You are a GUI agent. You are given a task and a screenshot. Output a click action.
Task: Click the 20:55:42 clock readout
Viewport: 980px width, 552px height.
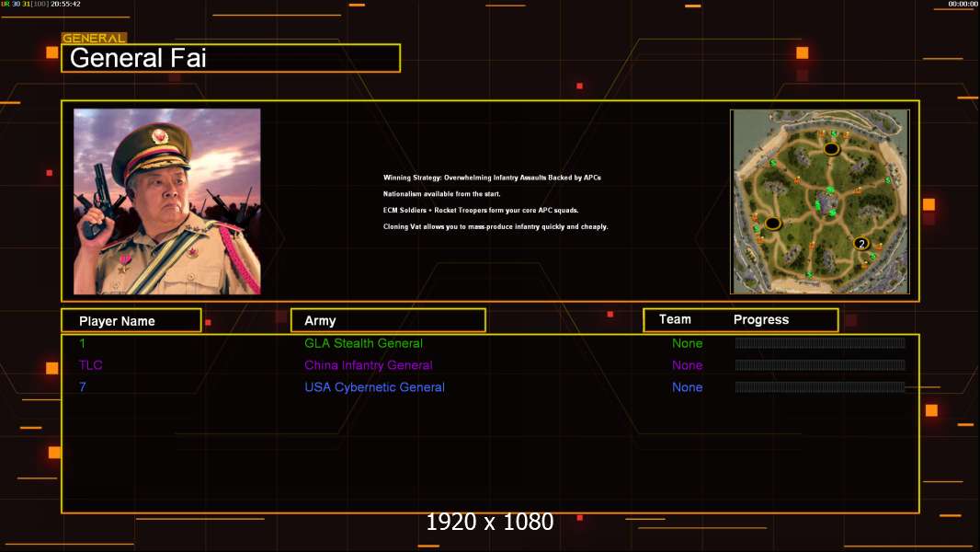[x=65, y=4]
